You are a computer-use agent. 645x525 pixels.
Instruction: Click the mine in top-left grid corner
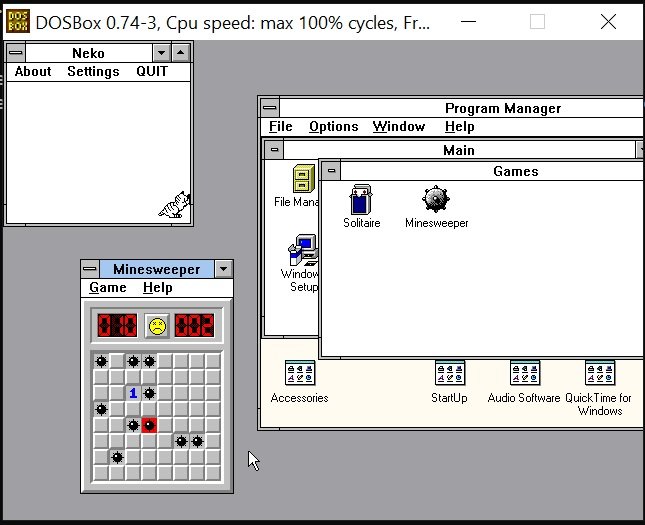click(101, 361)
